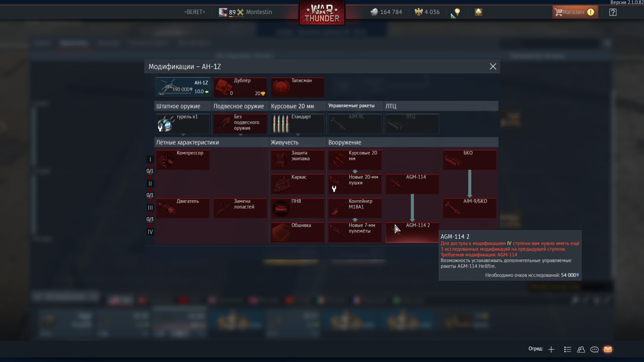Select the Защита экипажа modification

(297, 160)
